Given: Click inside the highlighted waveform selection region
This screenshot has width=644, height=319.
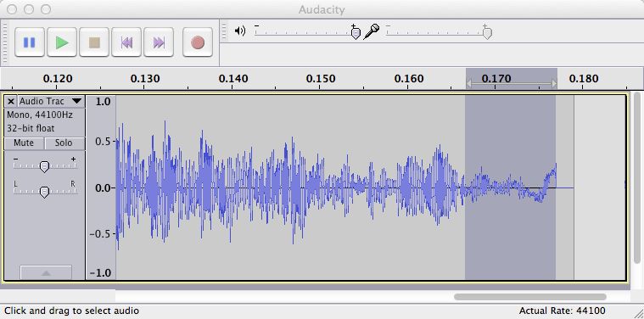Looking at the screenshot, I should coord(510,187).
